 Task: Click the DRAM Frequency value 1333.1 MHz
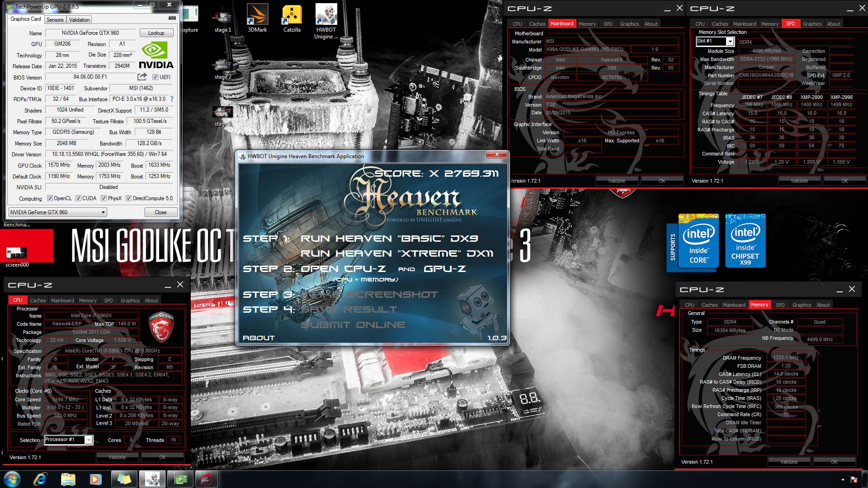click(x=786, y=358)
